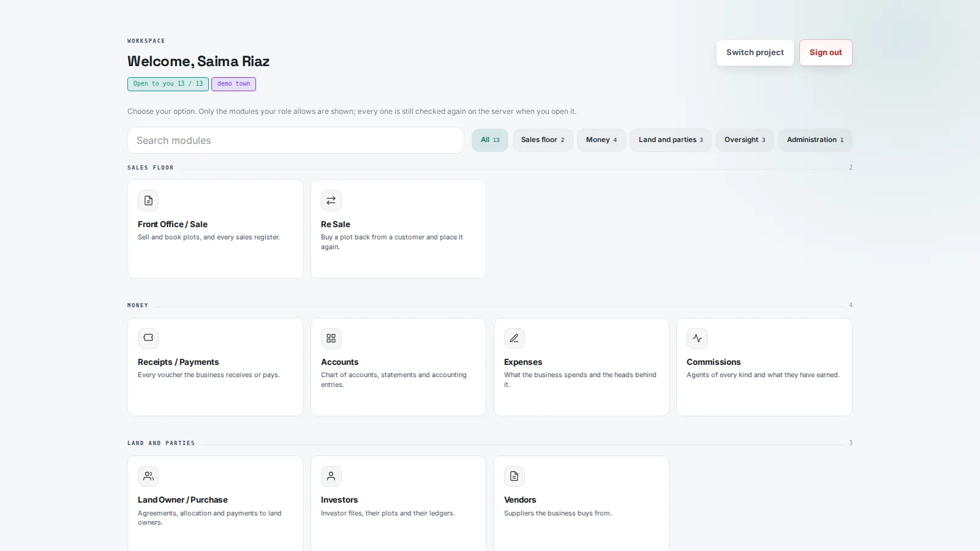Screen dimensions: 980x551
Task: Click the Vendors document icon
Action: [x=514, y=476]
